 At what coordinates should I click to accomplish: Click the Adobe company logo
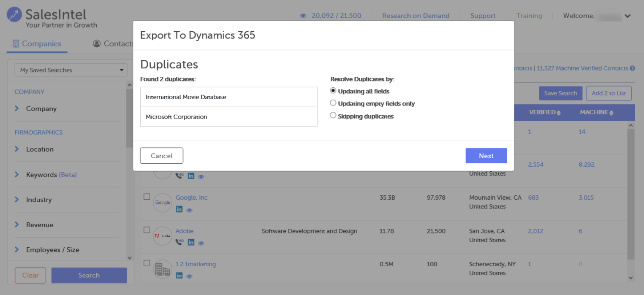click(x=163, y=236)
